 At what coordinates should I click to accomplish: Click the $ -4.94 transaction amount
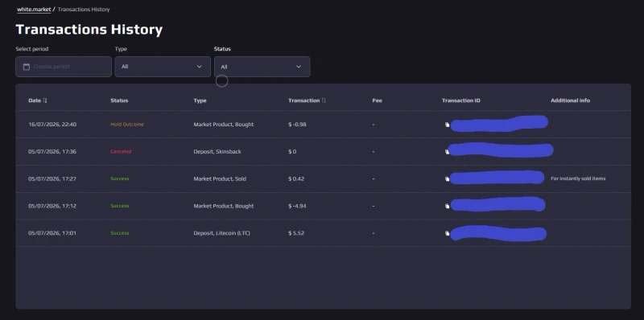pyautogui.click(x=297, y=206)
